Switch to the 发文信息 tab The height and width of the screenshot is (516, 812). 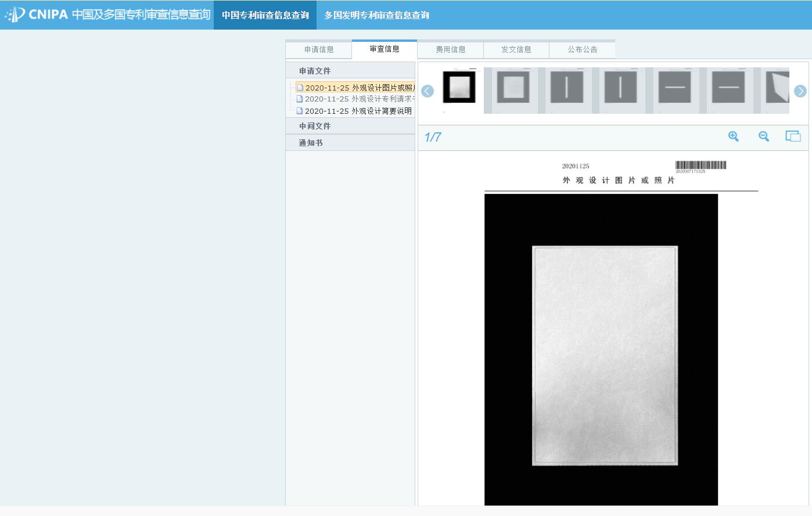tap(516, 50)
